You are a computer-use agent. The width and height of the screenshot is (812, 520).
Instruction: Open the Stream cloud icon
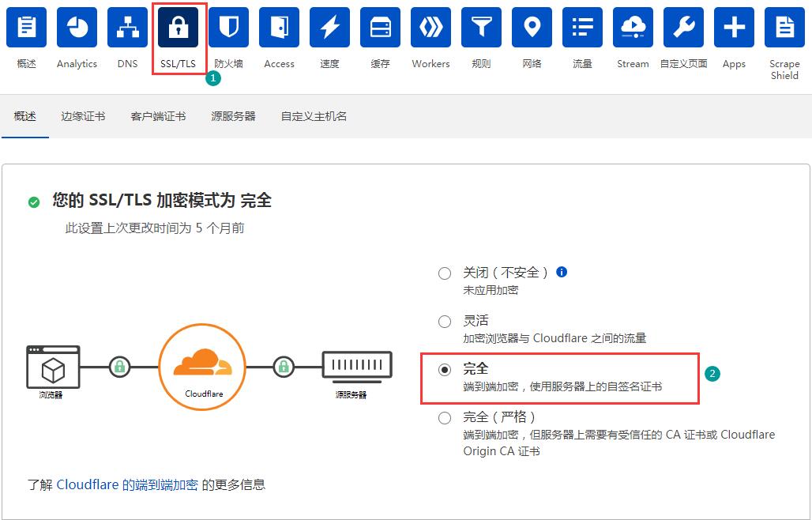633,27
